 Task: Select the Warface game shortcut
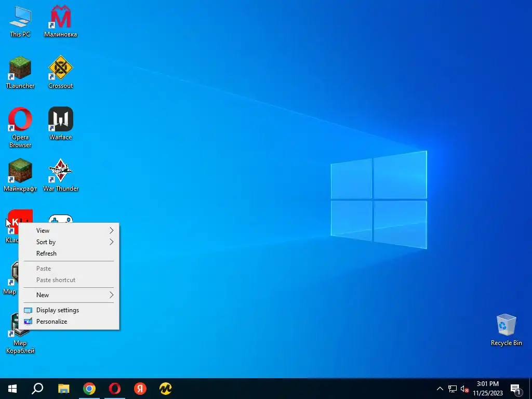60,124
